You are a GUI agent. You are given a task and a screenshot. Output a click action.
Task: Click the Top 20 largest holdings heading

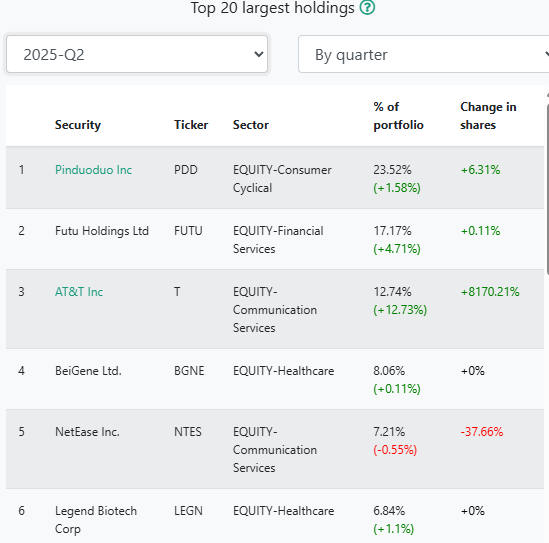click(272, 8)
